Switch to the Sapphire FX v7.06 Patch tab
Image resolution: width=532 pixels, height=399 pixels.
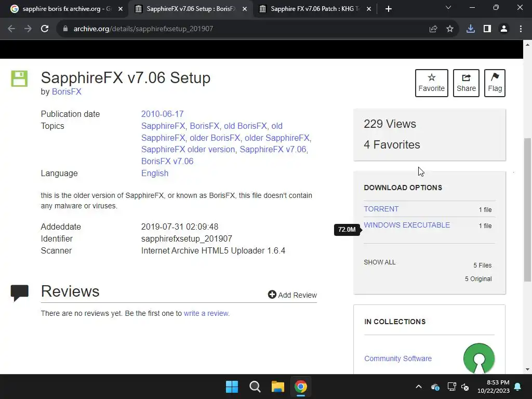pos(315,9)
